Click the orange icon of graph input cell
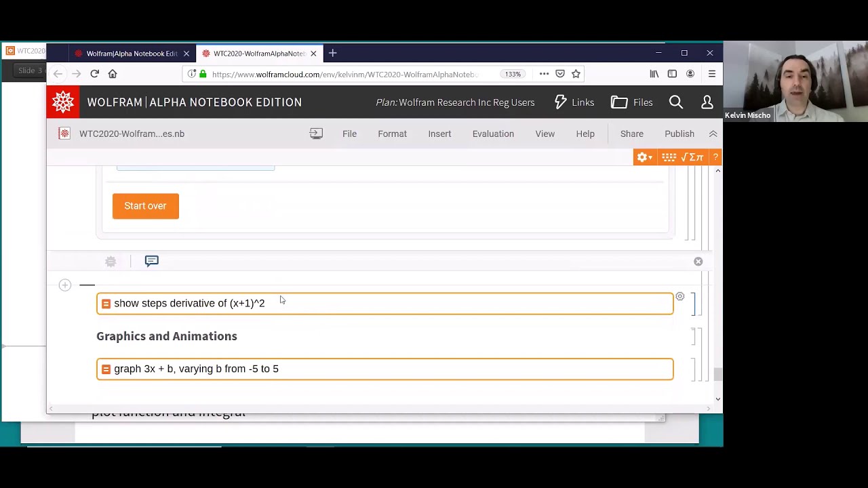868x488 pixels. 106,369
